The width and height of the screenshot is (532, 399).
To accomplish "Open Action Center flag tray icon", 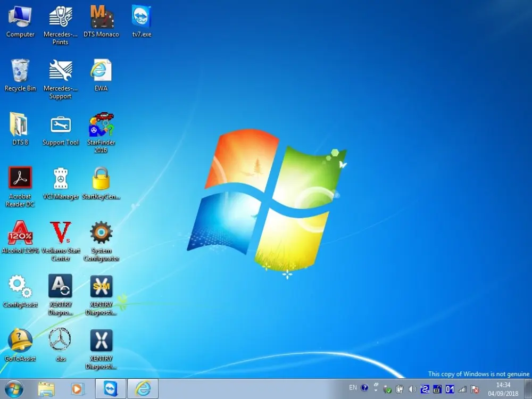I will 475,389.
